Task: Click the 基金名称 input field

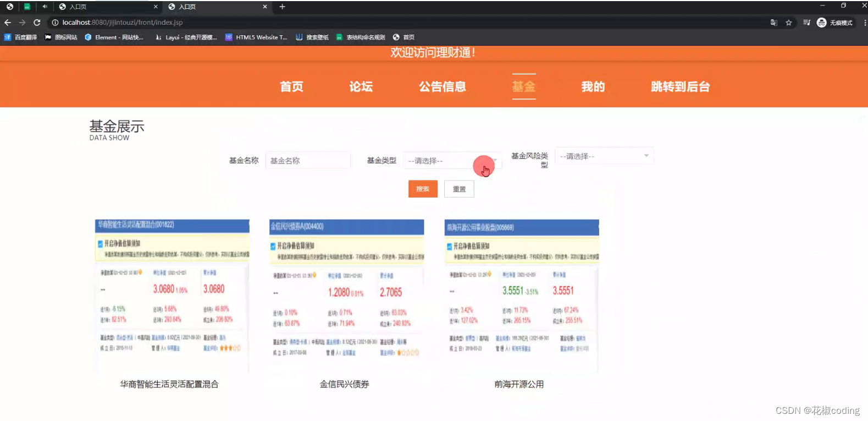Action: 308,161
